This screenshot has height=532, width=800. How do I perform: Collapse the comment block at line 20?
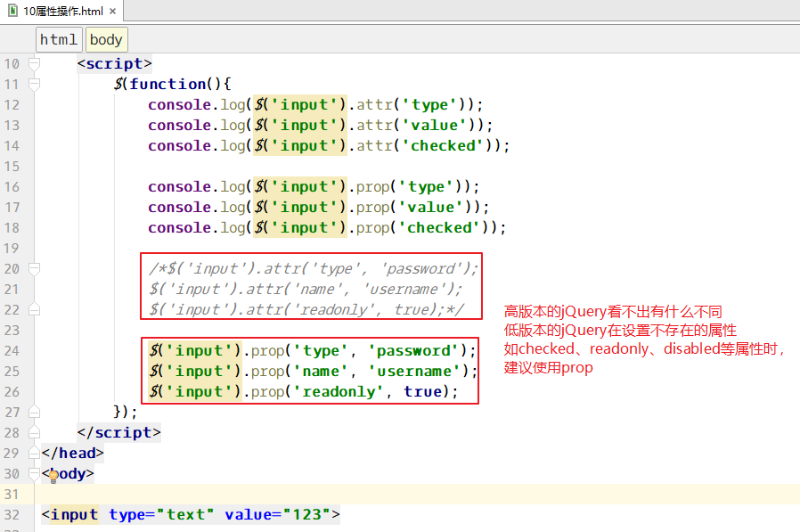click(x=34, y=268)
